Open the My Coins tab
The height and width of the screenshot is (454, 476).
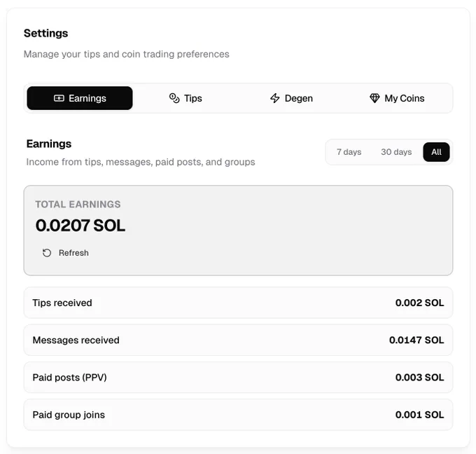[397, 98]
